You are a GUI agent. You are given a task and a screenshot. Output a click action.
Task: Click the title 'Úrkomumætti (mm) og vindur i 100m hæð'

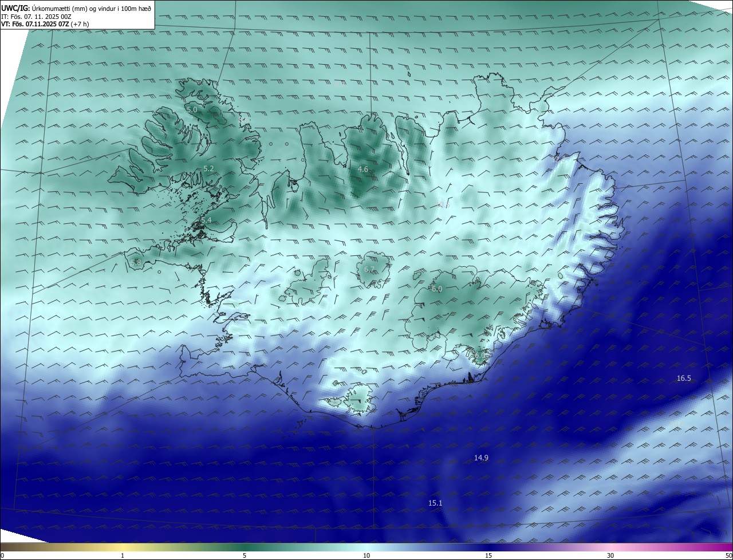[92, 8]
